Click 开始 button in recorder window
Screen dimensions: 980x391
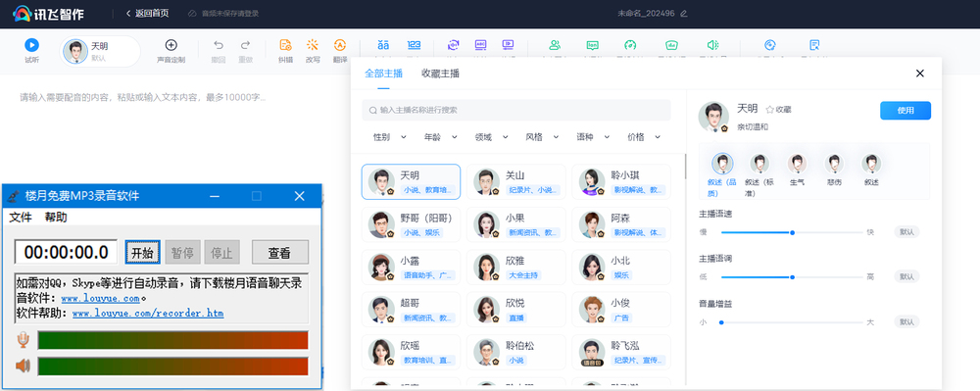pos(142,253)
